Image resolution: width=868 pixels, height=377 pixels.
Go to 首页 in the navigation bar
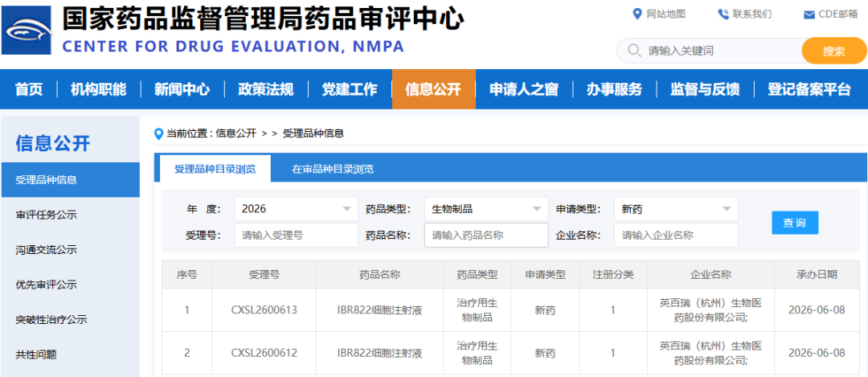(x=29, y=89)
